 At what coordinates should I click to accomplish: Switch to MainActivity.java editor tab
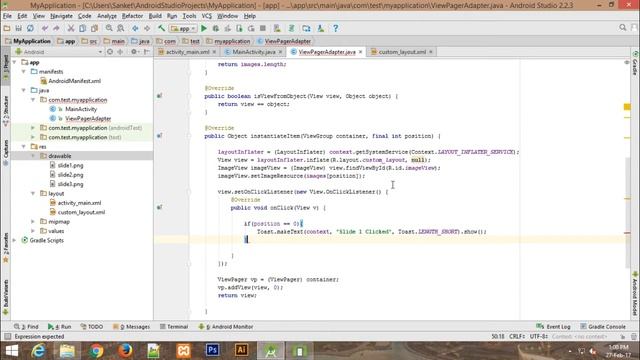point(253,52)
